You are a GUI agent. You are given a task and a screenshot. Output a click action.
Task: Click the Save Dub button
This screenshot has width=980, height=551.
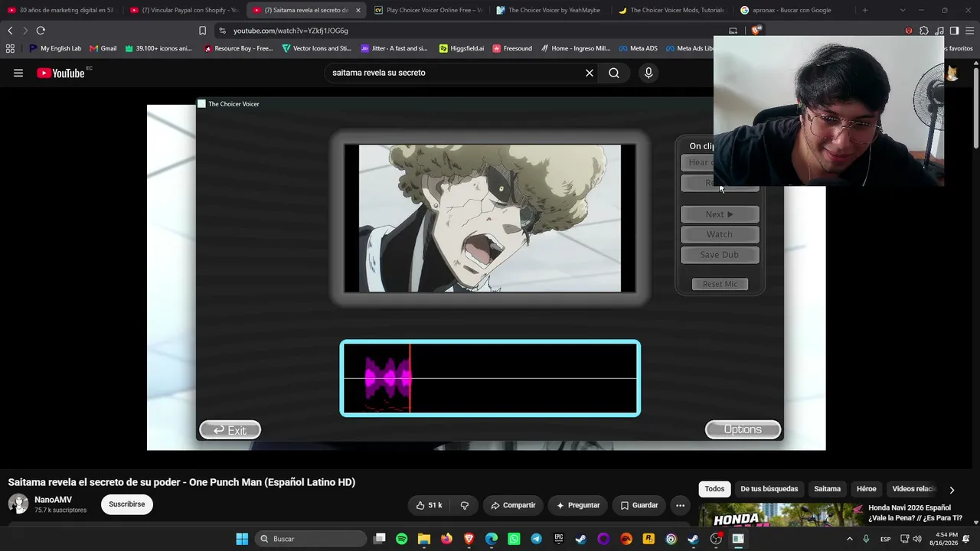(720, 255)
